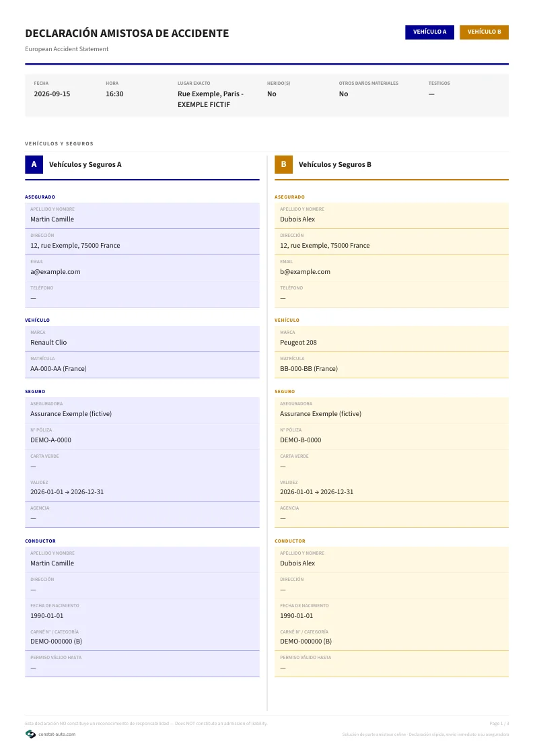This screenshot has height=756, width=535.
Task: Click the email b@example.com
Action: pyautogui.click(x=305, y=272)
